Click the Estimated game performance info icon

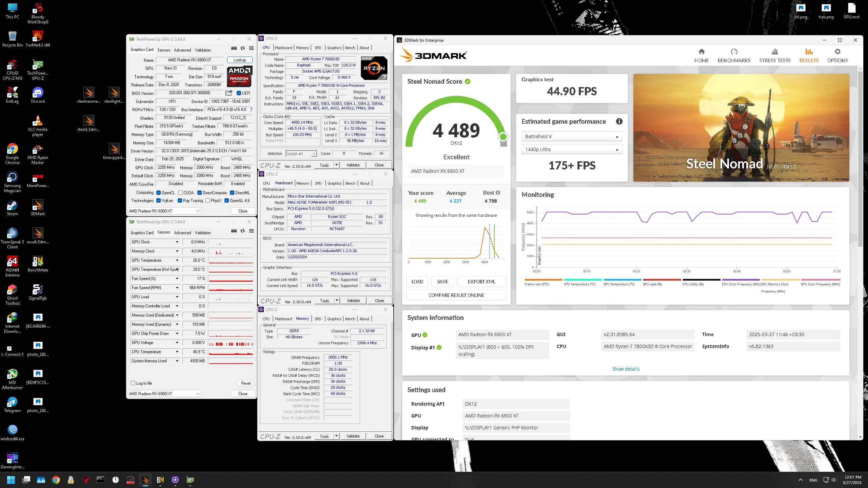[x=619, y=121]
